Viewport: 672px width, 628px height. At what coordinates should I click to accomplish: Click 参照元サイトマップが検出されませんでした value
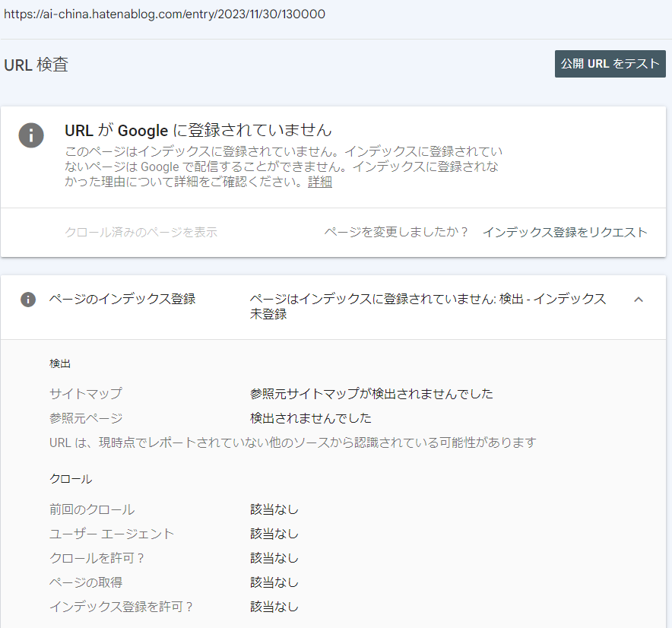pyautogui.click(x=372, y=394)
